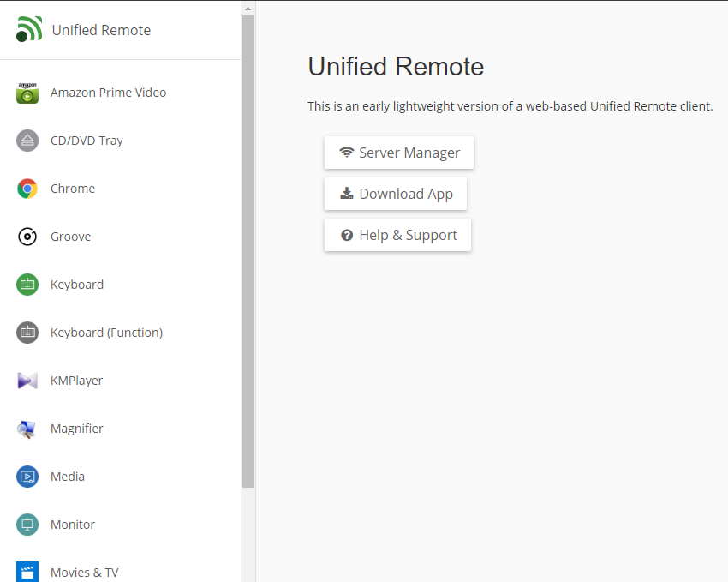Open the Server Manager button
728x582 pixels.
[399, 153]
